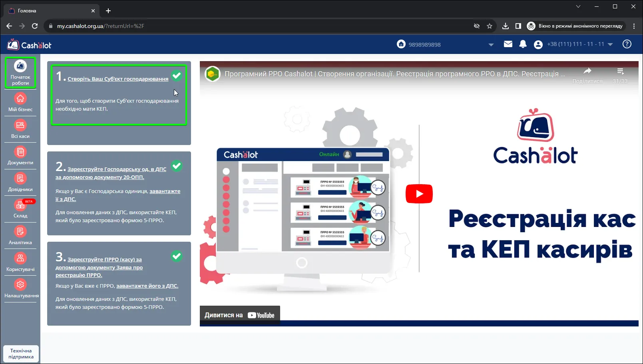Open Chrome tab search chevron
The image size is (643, 364).
578,6
